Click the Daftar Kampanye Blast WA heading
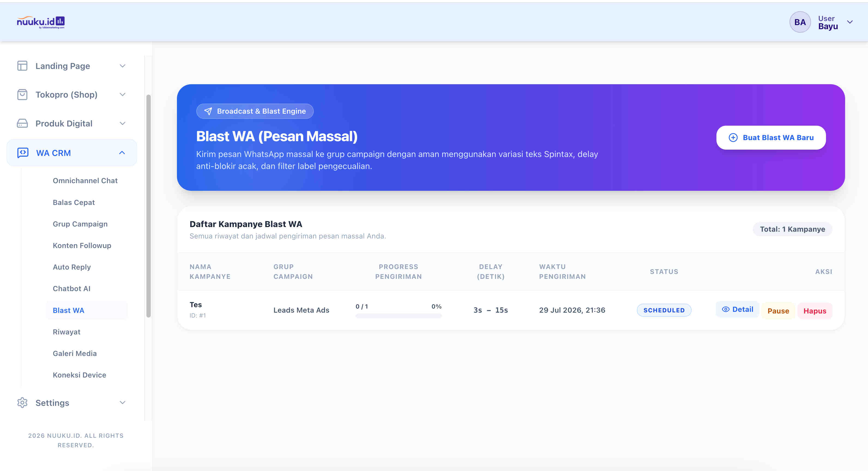868x471 pixels. [246, 224]
